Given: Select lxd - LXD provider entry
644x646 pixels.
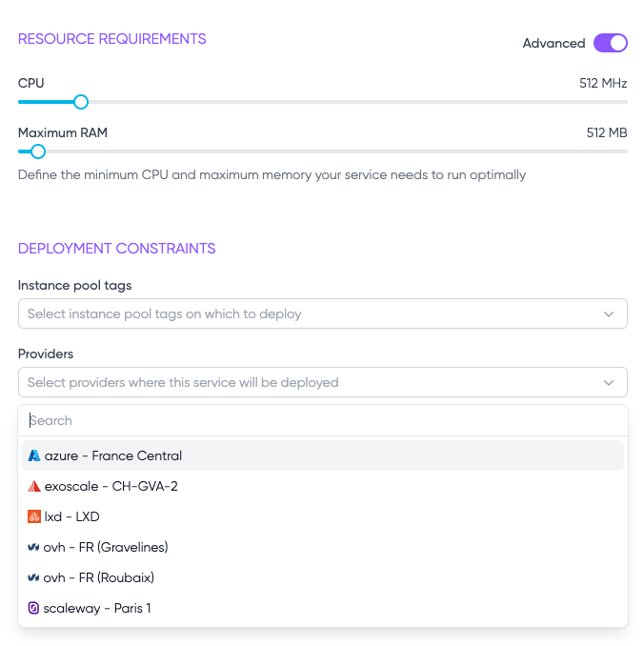Looking at the screenshot, I should [x=323, y=516].
